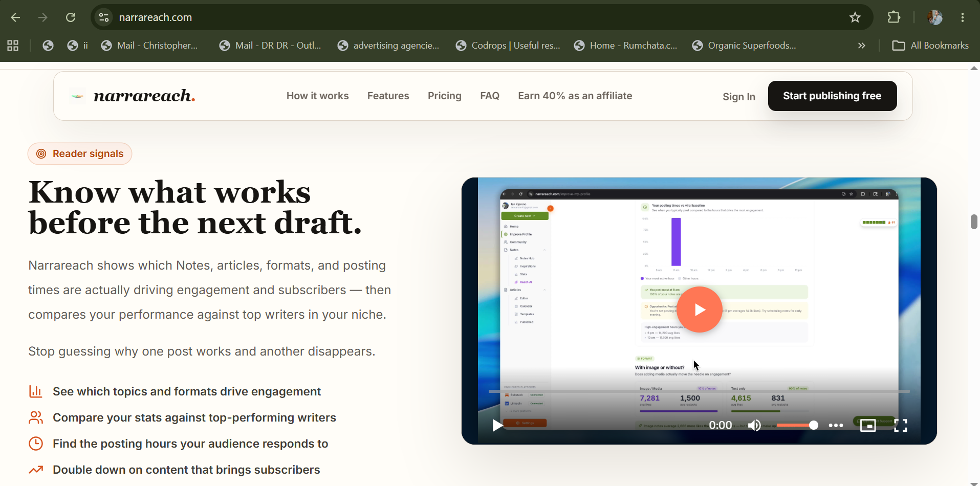The width and height of the screenshot is (980, 486).
Task: Open site information icon in address bar
Action: (x=104, y=17)
